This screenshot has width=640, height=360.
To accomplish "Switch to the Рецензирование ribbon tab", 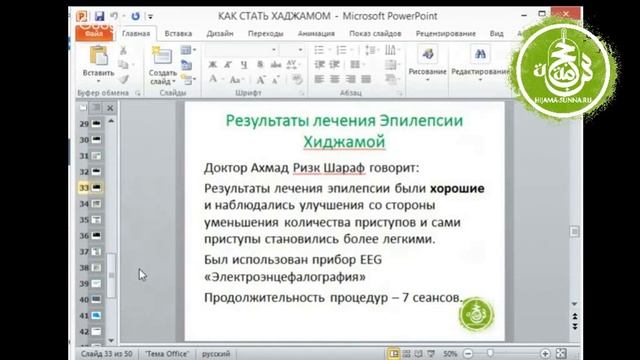I will click(446, 33).
